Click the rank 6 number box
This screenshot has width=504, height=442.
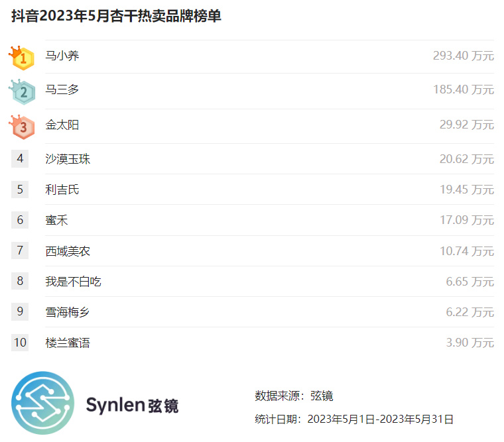click(20, 220)
